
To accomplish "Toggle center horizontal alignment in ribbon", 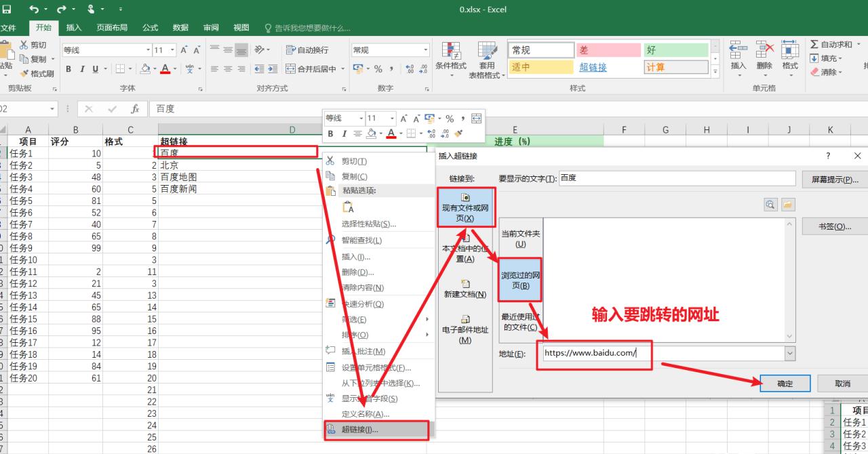I will [229, 68].
